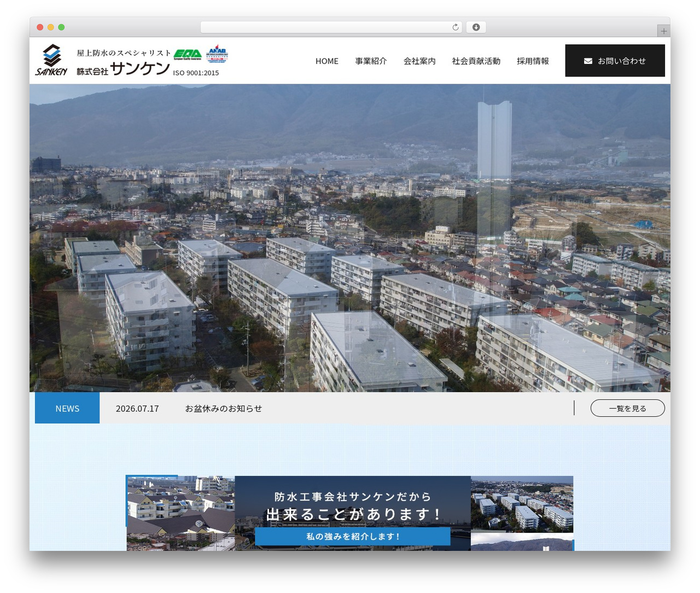
Task: Open the apartment blocks thumbnail on the right
Action: tap(522, 504)
